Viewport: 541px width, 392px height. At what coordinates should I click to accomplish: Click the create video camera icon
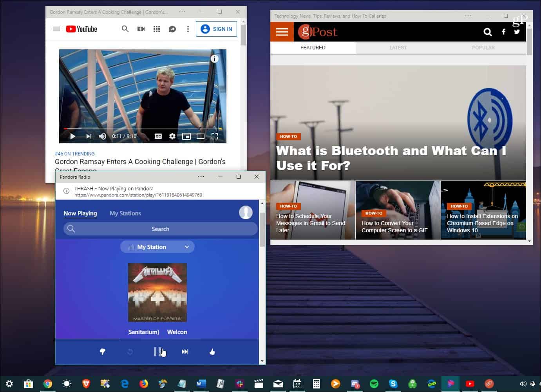141,29
